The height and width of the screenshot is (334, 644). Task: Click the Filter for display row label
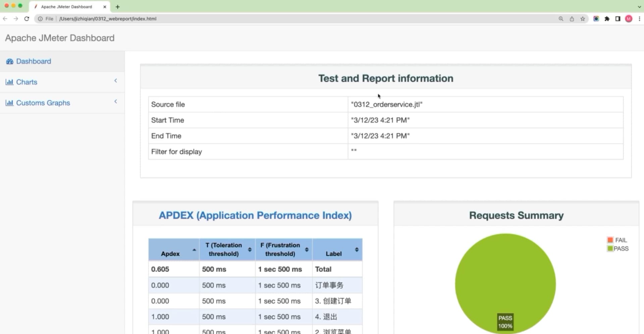[x=176, y=152]
